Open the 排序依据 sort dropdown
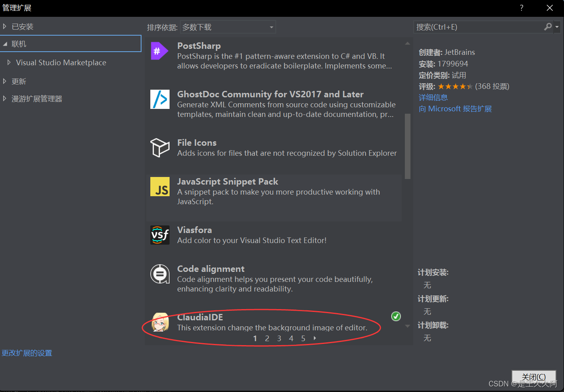Screen dimensions: 564x392 228,27
